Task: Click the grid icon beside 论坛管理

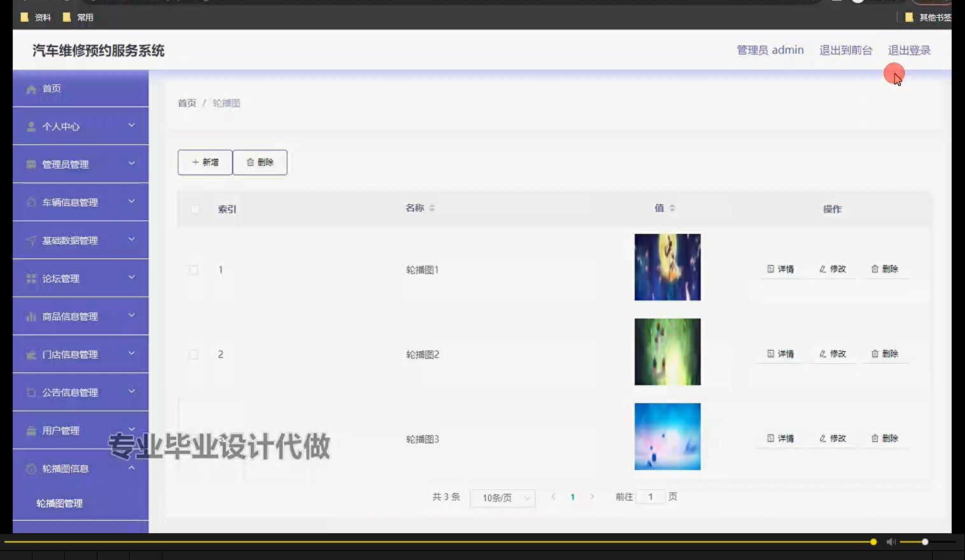Action: [x=31, y=278]
